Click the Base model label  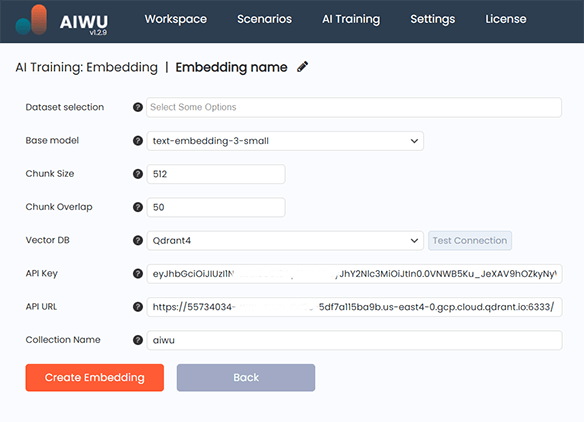[x=52, y=140]
